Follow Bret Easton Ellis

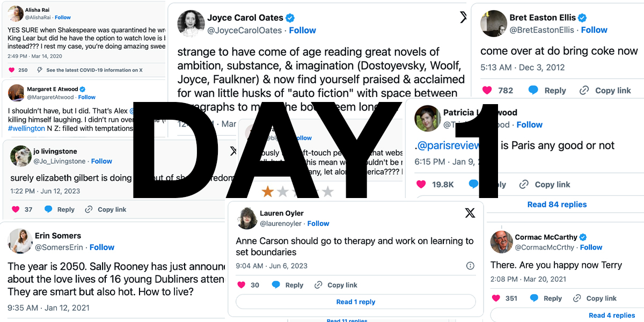pos(594,30)
